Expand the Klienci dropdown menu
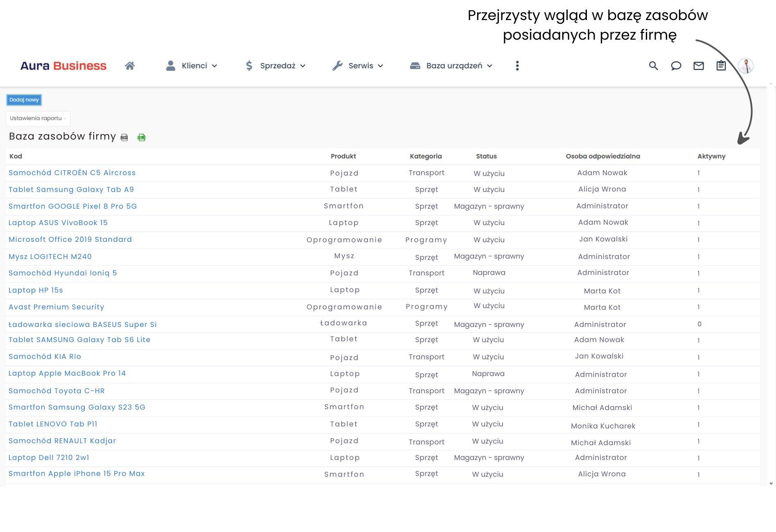776x532 pixels. tap(192, 66)
